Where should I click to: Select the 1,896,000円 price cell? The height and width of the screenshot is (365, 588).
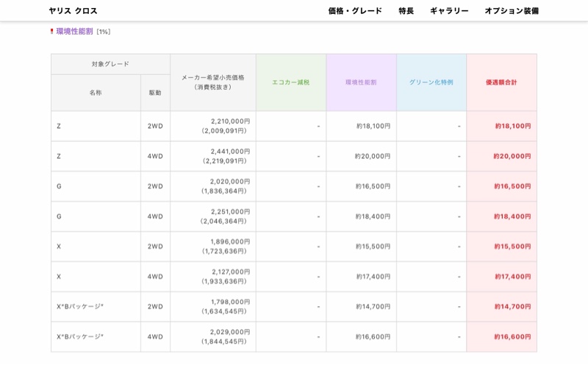213,247
